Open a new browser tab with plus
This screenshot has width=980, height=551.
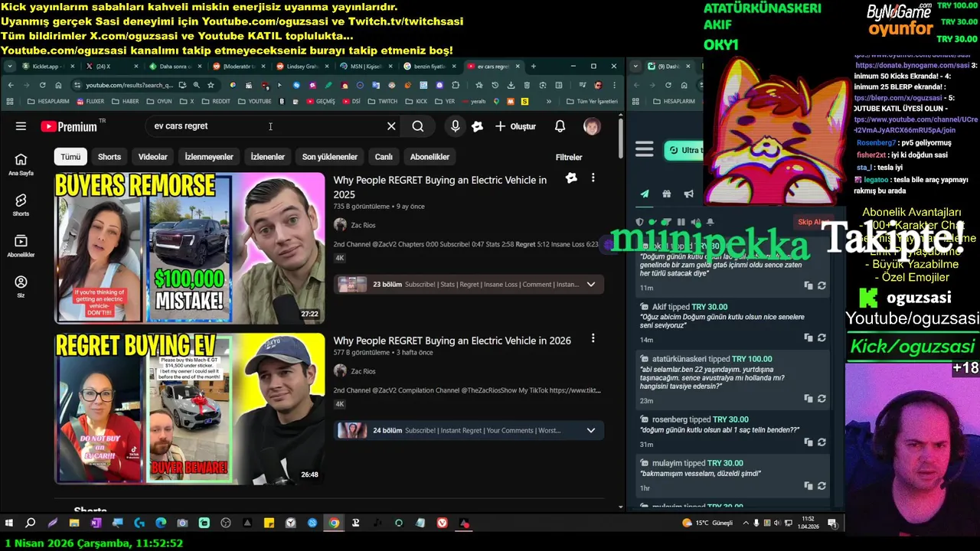point(533,67)
